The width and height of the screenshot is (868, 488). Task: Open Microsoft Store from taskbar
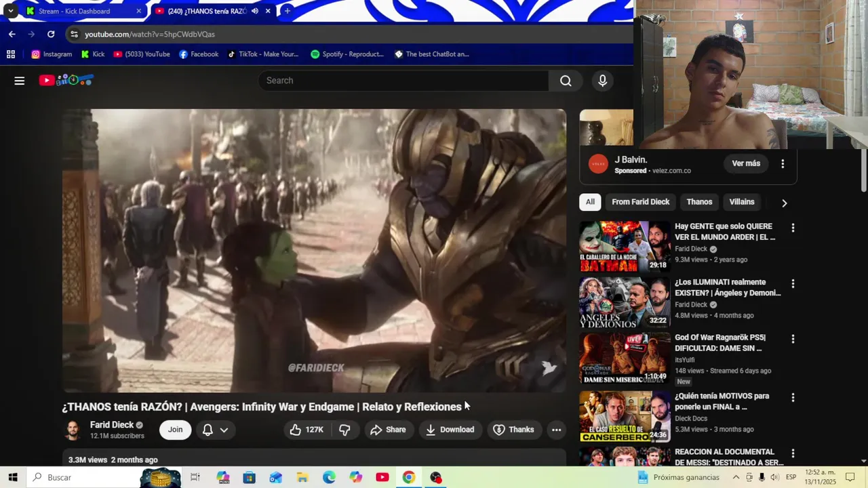pyautogui.click(x=249, y=477)
